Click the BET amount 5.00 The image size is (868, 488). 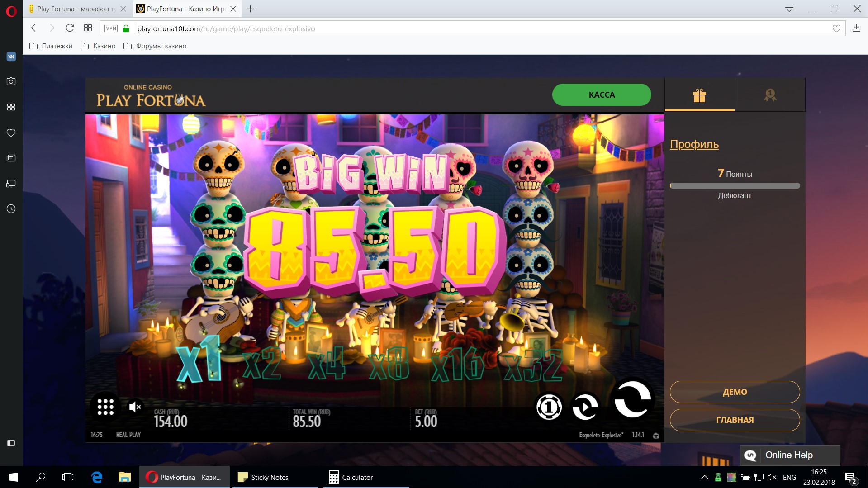click(426, 422)
